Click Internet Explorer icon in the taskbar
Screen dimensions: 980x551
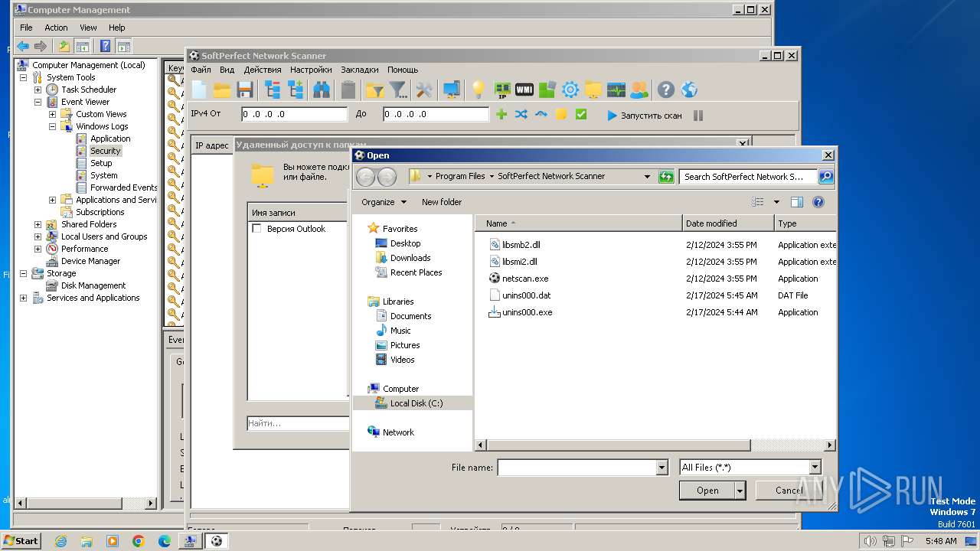pyautogui.click(x=60, y=541)
